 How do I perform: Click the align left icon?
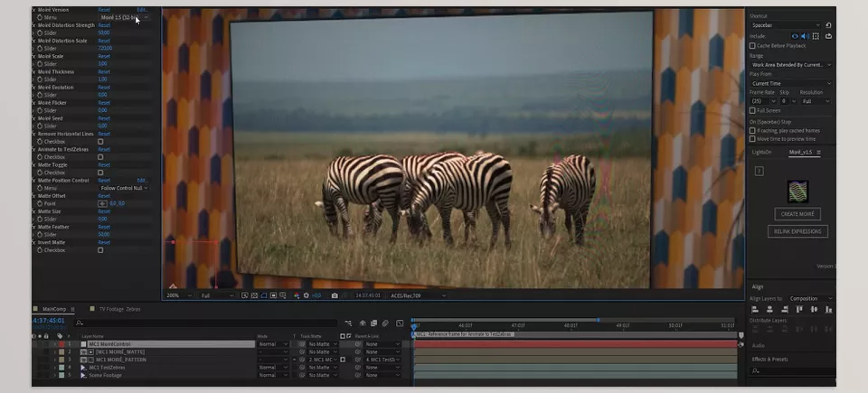point(755,310)
